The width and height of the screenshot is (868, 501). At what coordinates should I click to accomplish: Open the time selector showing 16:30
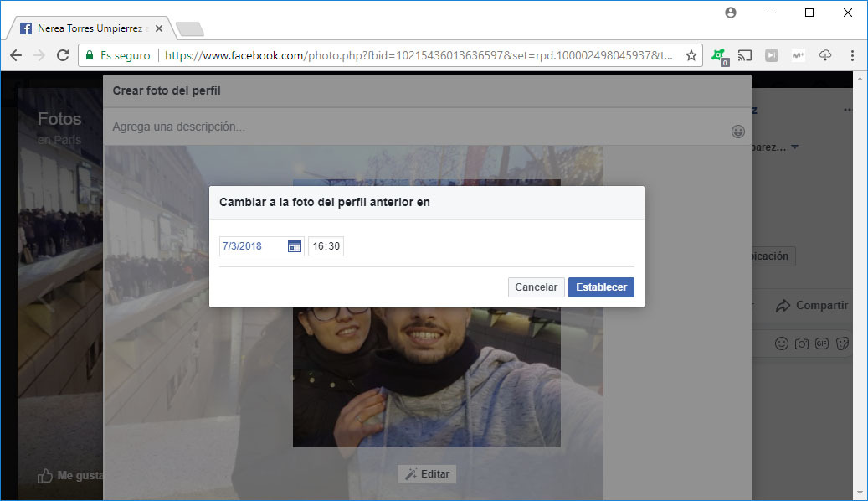coord(326,245)
